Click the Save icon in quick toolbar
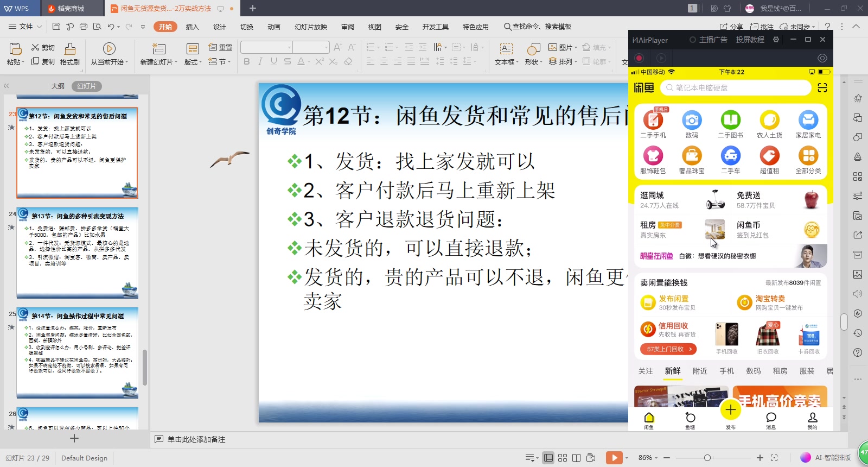The height and width of the screenshot is (467, 868). click(x=56, y=27)
